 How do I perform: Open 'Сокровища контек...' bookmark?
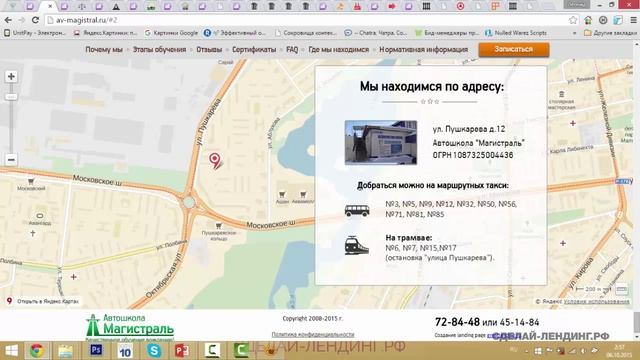pos(306,33)
